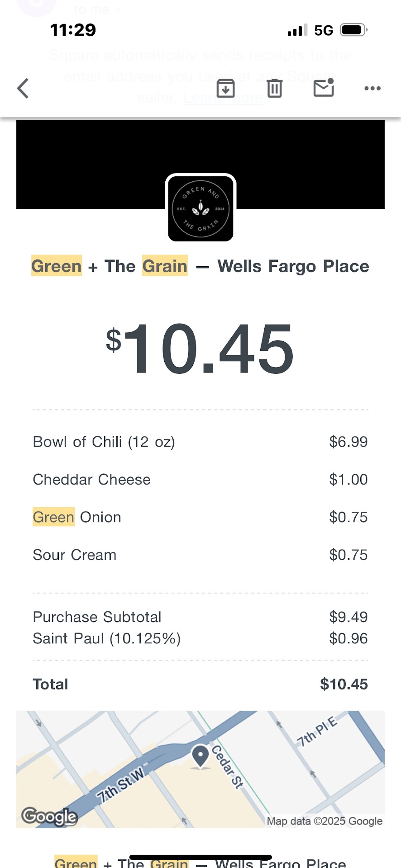Select the Green Onion line item
The height and width of the screenshot is (868, 401).
tap(77, 517)
